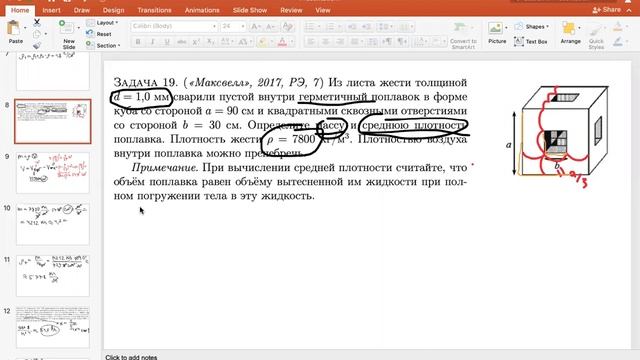The image size is (640, 360).
Task: Click the Change Case icon
Action: pyautogui.click(x=243, y=42)
